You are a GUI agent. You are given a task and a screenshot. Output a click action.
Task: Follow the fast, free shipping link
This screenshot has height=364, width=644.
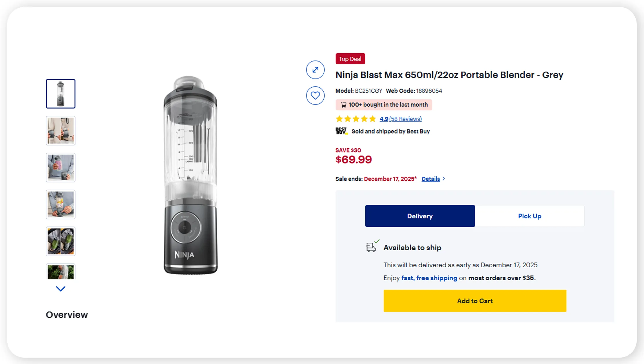(x=429, y=278)
